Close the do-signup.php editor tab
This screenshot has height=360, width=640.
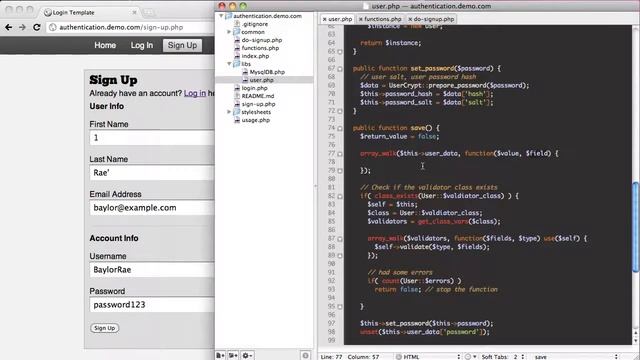pyautogui.click(x=410, y=19)
